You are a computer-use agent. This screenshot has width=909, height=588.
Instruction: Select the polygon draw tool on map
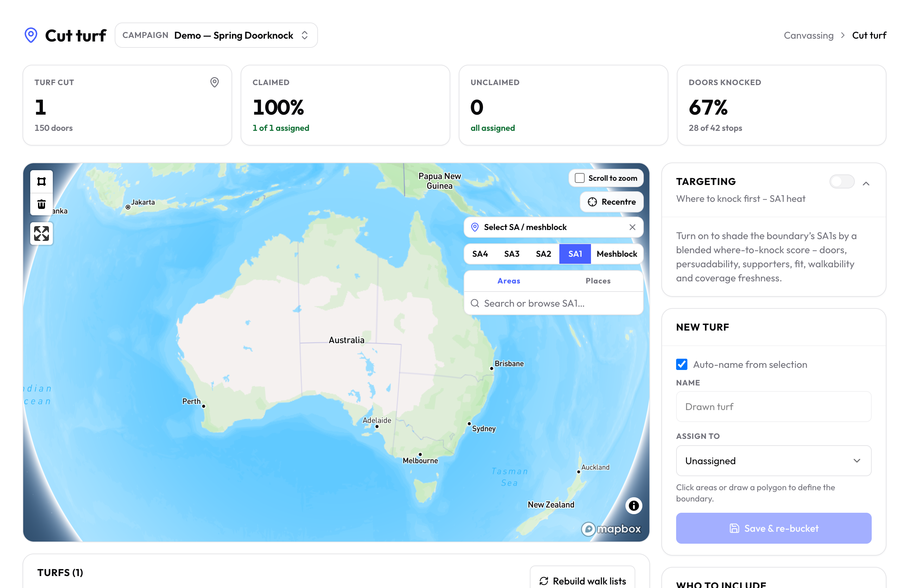(x=42, y=181)
